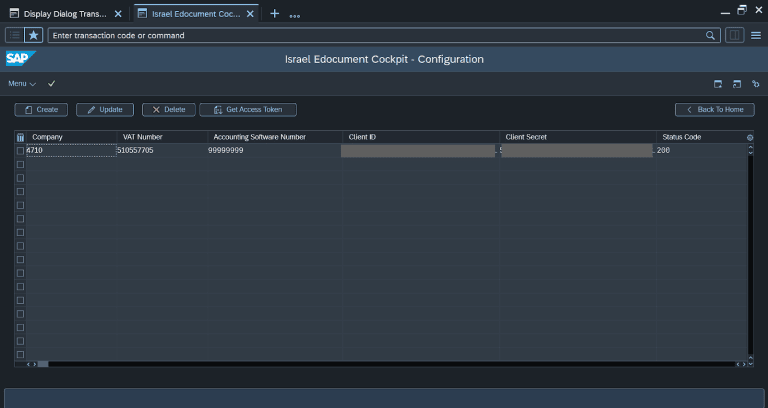Click the Create button
Screen dimensions: 768x408
tap(41, 110)
